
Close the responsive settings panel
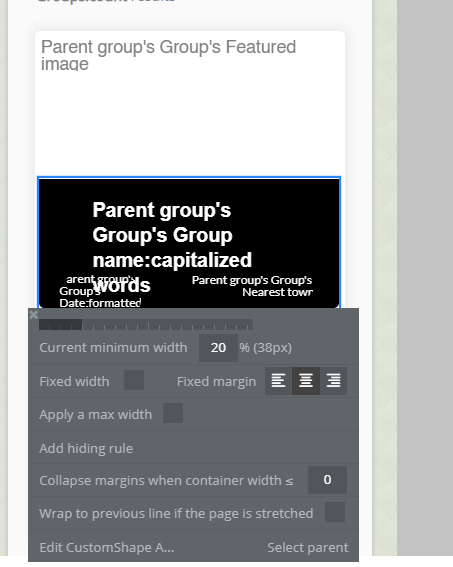pos(33,315)
